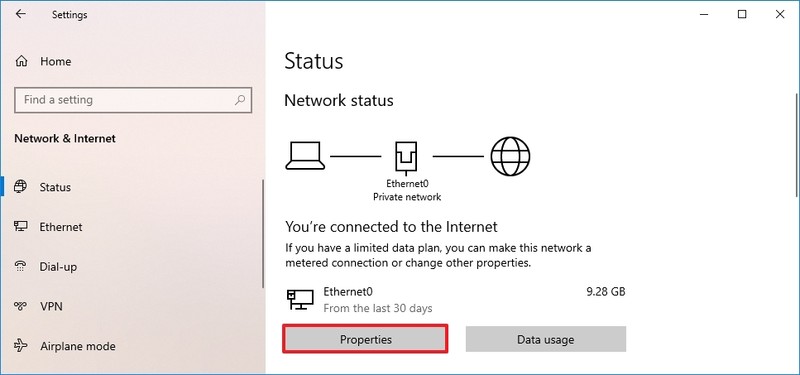Click the laptop icon in network diagram
This screenshot has width=800, height=375.
tap(305, 156)
